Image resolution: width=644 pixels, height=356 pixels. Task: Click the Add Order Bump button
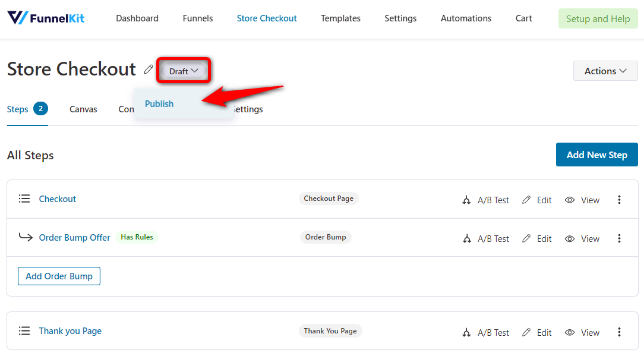tap(59, 276)
